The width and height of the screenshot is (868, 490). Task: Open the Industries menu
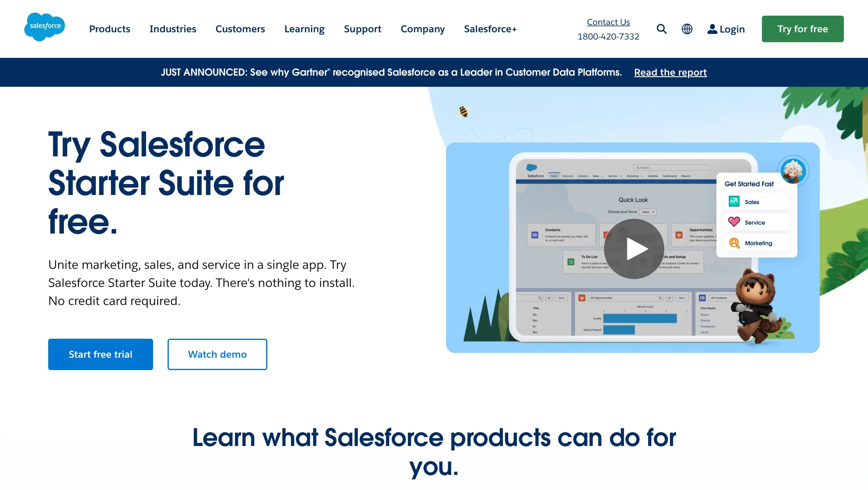[173, 29]
